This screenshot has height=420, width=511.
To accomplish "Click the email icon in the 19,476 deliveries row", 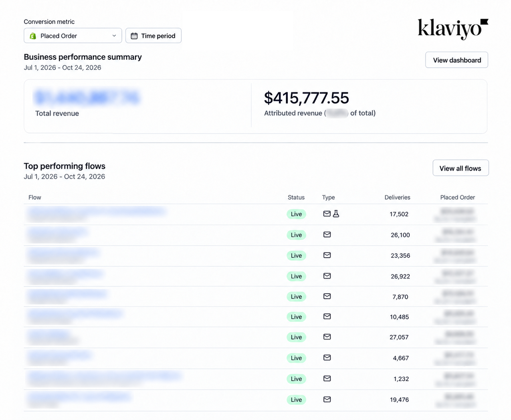I will [x=327, y=399].
